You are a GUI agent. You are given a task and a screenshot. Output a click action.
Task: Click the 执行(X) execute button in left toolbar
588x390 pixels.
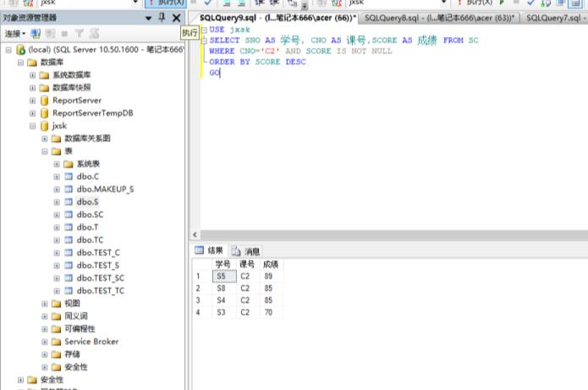tap(166, 3)
